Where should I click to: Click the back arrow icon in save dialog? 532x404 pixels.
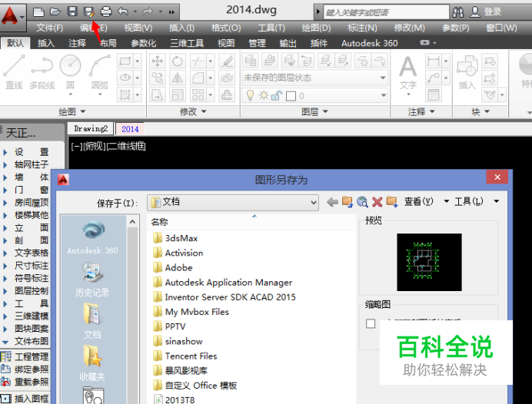[332, 202]
